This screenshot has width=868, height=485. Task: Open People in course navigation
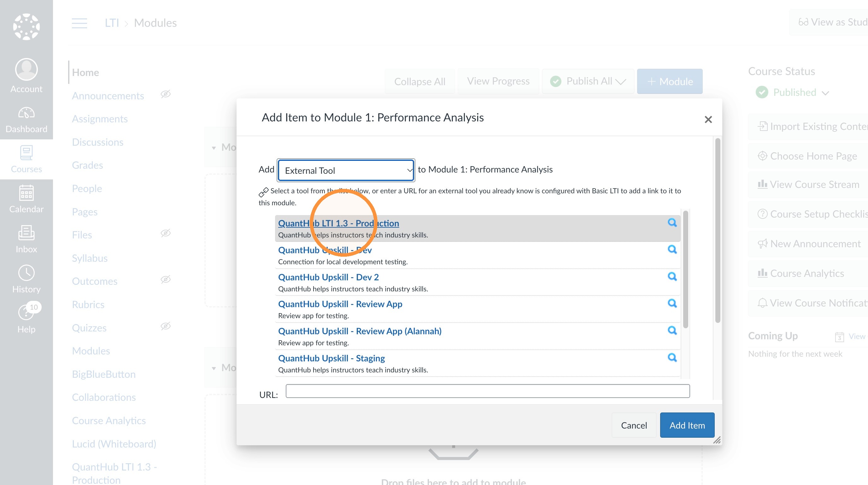tap(87, 189)
